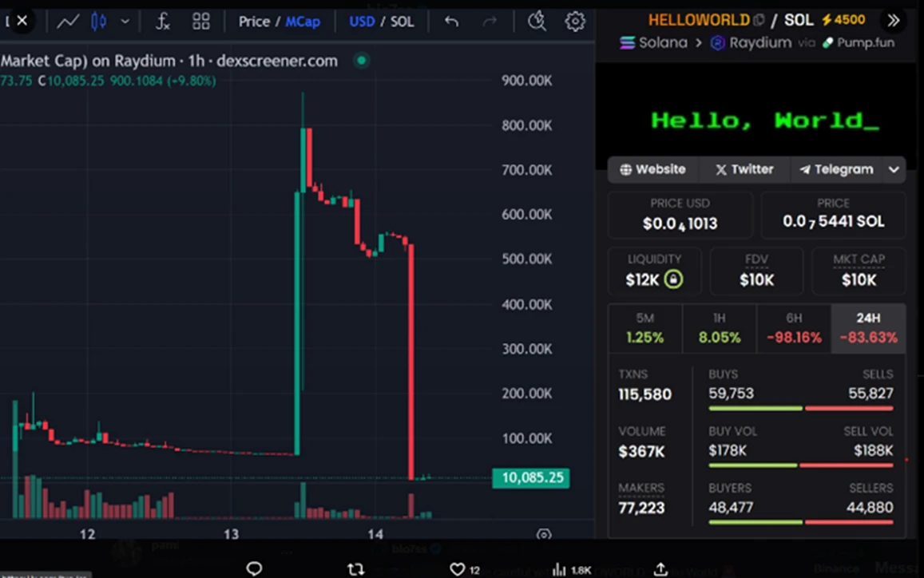Select the 24H stats tab

[868, 328]
